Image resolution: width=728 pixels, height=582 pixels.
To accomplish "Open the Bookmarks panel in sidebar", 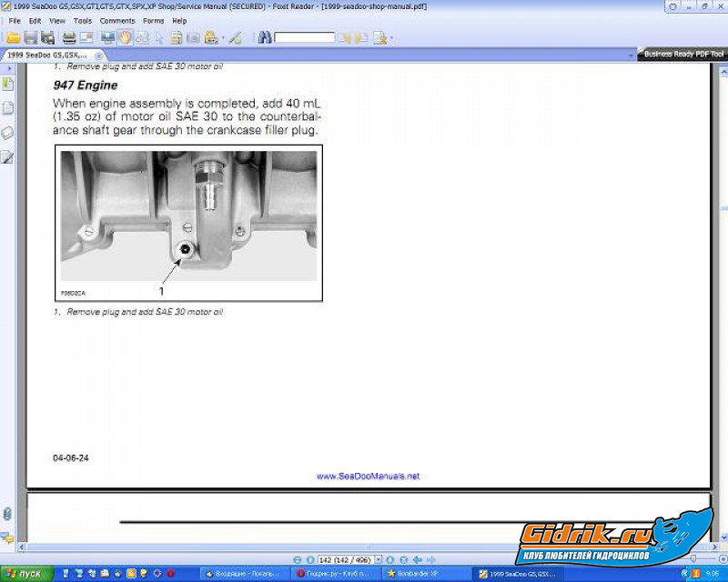I will (x=7, y=85).
